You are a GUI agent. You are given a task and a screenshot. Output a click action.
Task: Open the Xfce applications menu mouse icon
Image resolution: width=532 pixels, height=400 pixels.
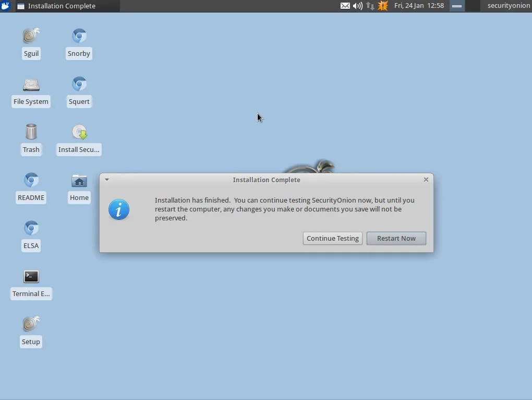point(5,6)
